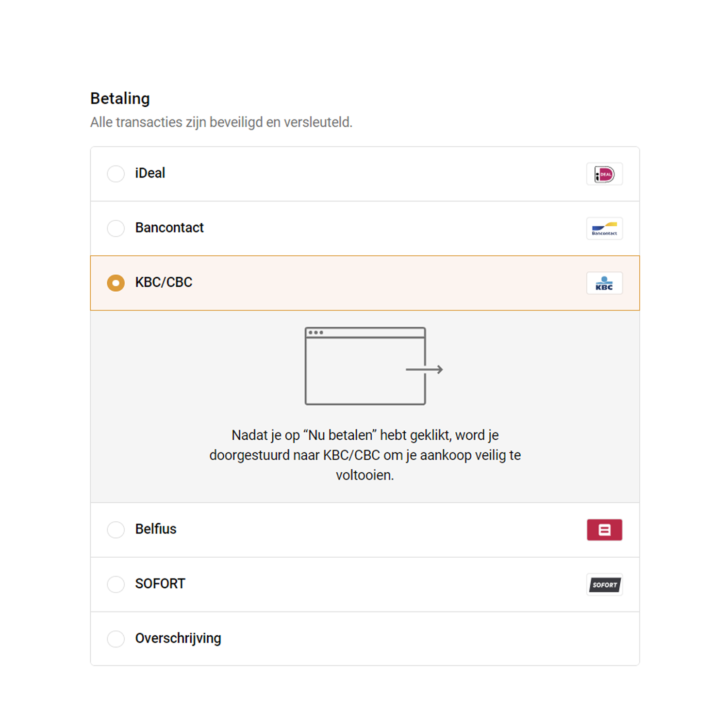Click the SOFORT payment label
This screenshot has height=728, width=728.
point(160,584)
